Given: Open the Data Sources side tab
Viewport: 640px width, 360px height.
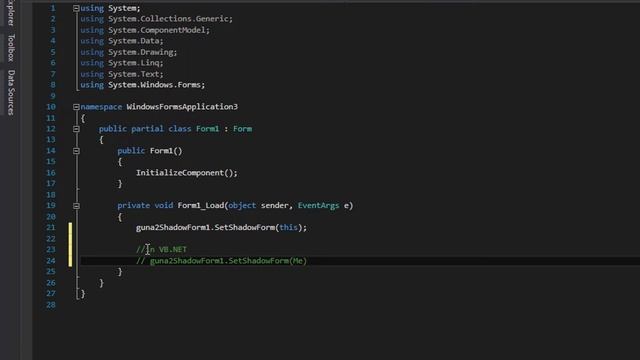Looking at the screenshot, I should click(x=11, y=93).
